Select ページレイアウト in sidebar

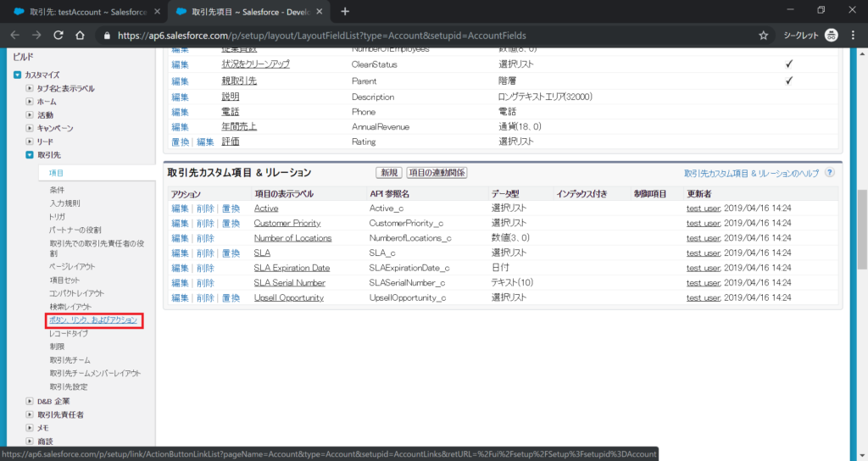tap(75, 266)
